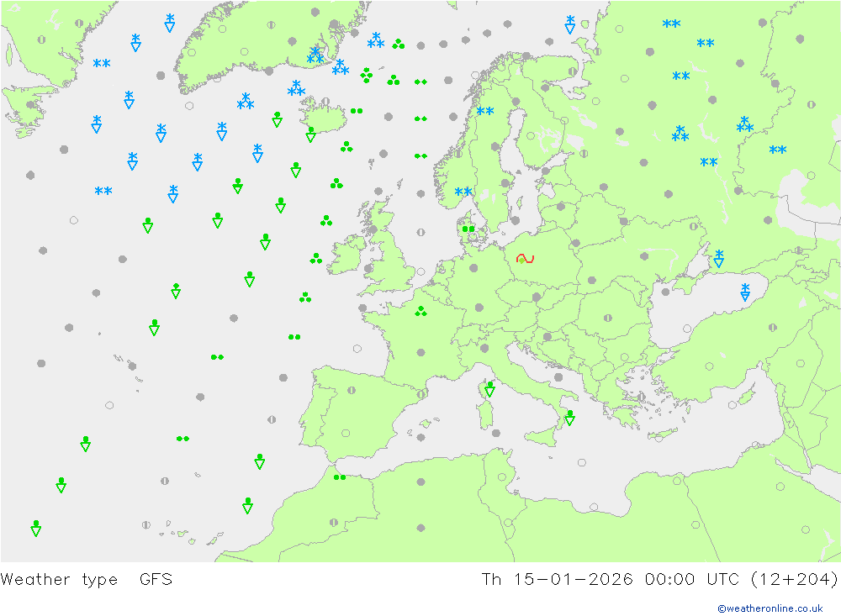Viewport: 841px width, 616px height.
Task: Select the snow shower symbol over Sea of Azov
Action: 719,258
